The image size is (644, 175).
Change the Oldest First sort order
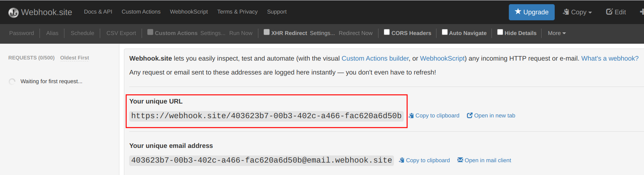[x=75, y=58]
